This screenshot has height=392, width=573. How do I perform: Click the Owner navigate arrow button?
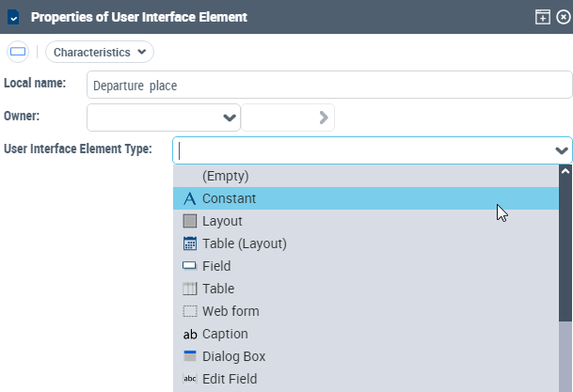pos(323,118)
